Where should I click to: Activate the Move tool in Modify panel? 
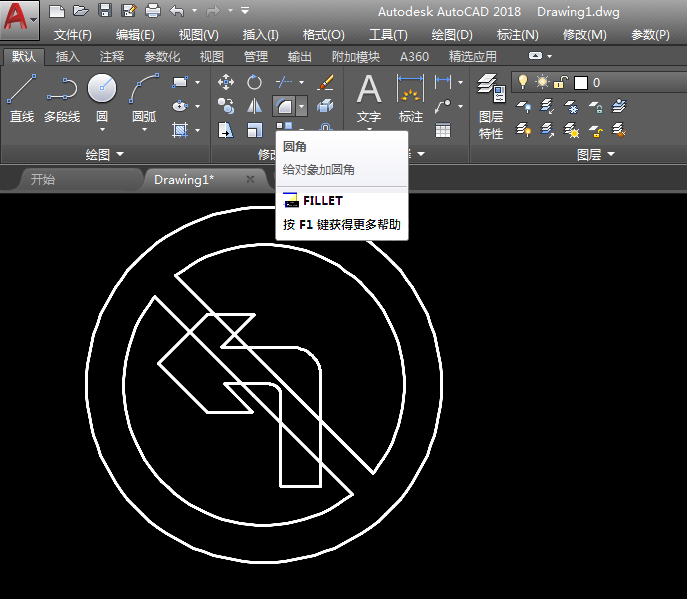click(x=226, y=82)
